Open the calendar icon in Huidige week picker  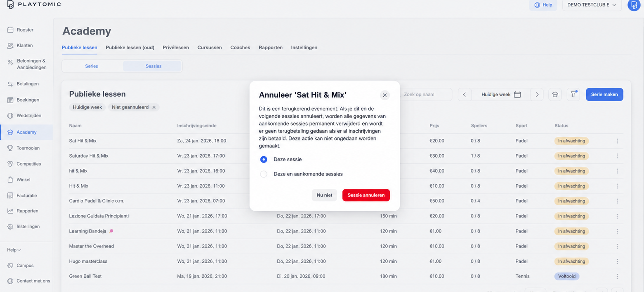pos(517,95)
